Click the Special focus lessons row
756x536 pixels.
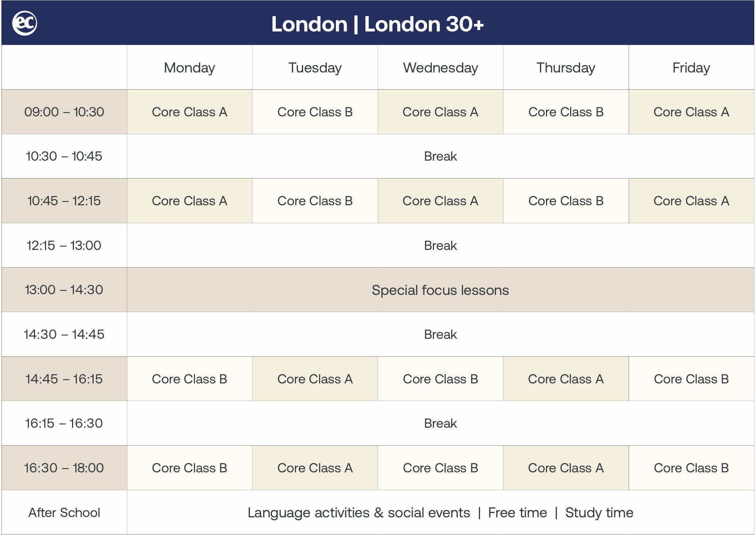(440, 290)
